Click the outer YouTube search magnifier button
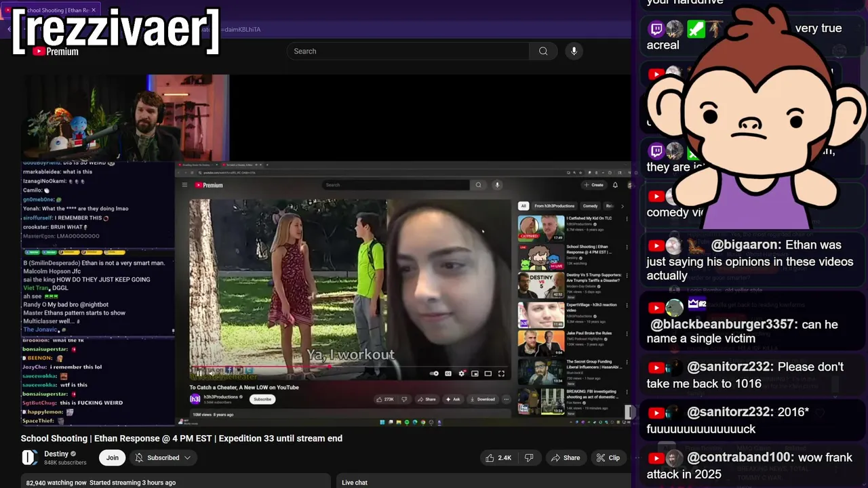Viewport: 868px width, 488px height. click(543, 51)
